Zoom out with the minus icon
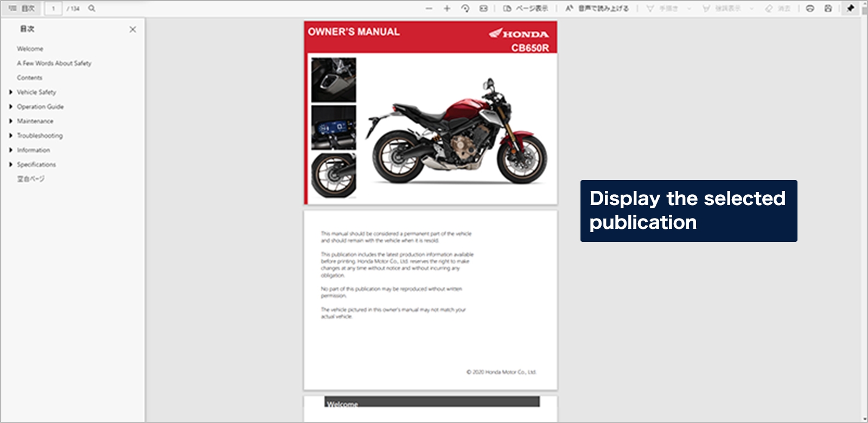 (x=429, y=9)
